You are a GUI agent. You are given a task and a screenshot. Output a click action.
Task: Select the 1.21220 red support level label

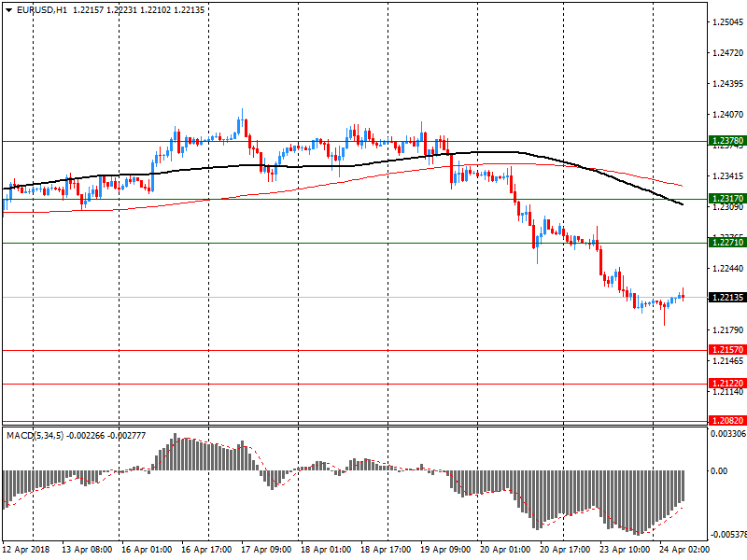727,384
